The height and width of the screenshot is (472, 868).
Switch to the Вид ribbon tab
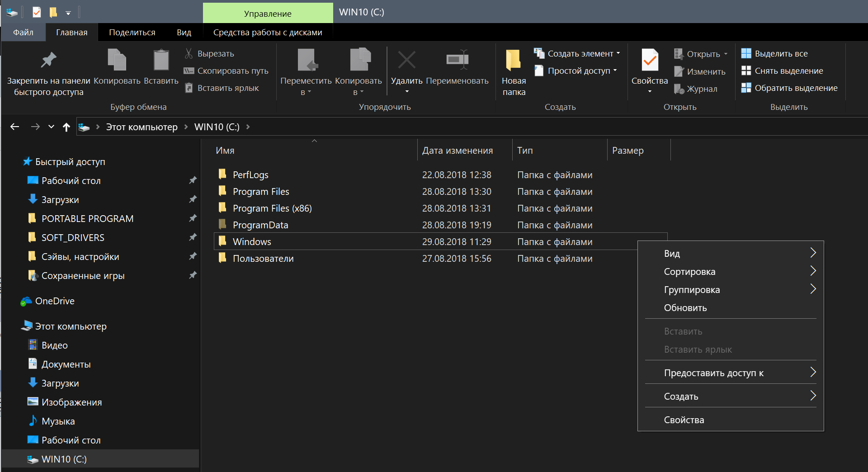tap(184, 32)
